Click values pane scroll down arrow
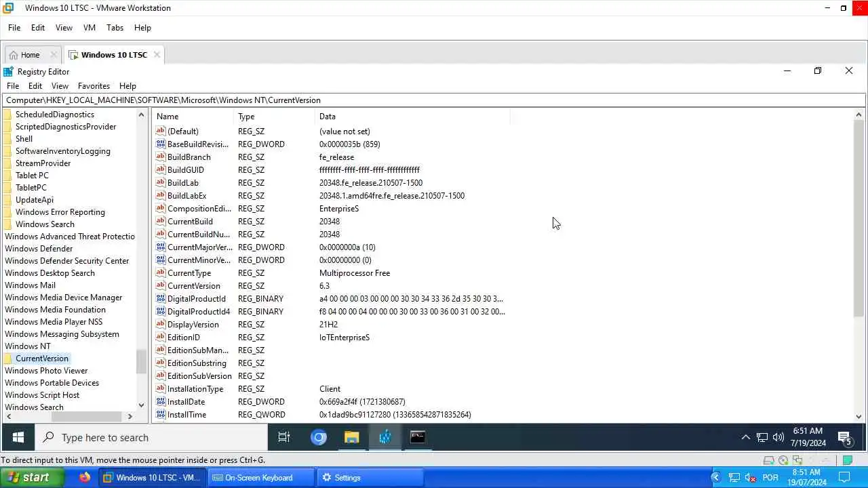 859,417
